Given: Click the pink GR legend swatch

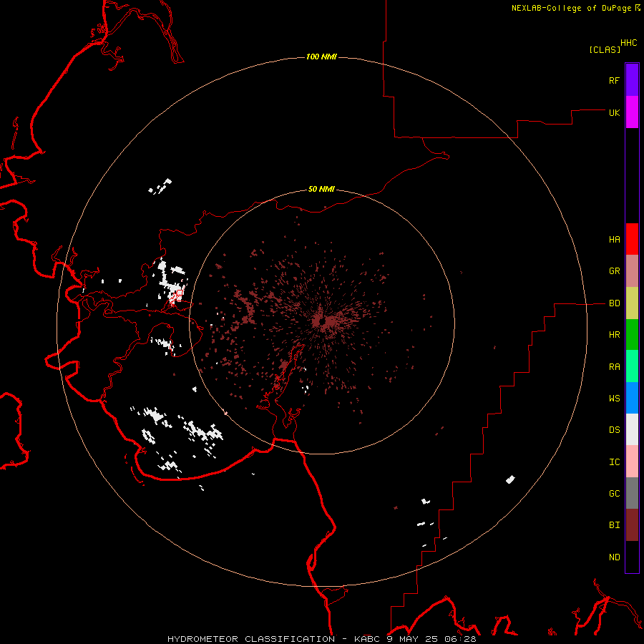Looking at the screenshot, I should pyautogui.click(x=632, y=271).
